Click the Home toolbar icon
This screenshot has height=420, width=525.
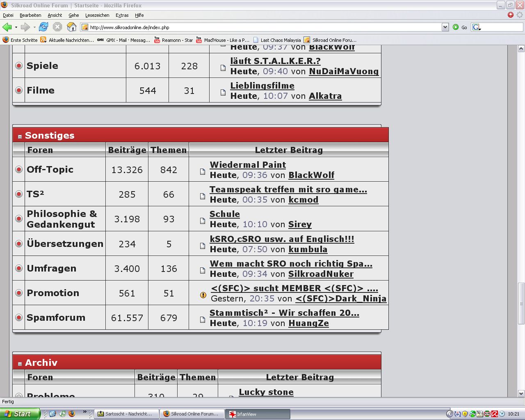tap(72, 27)
